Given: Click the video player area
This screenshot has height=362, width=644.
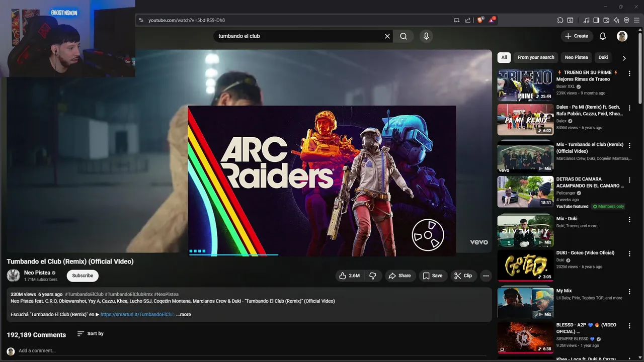Looking at the screenshot, I should tap(249, 151).
